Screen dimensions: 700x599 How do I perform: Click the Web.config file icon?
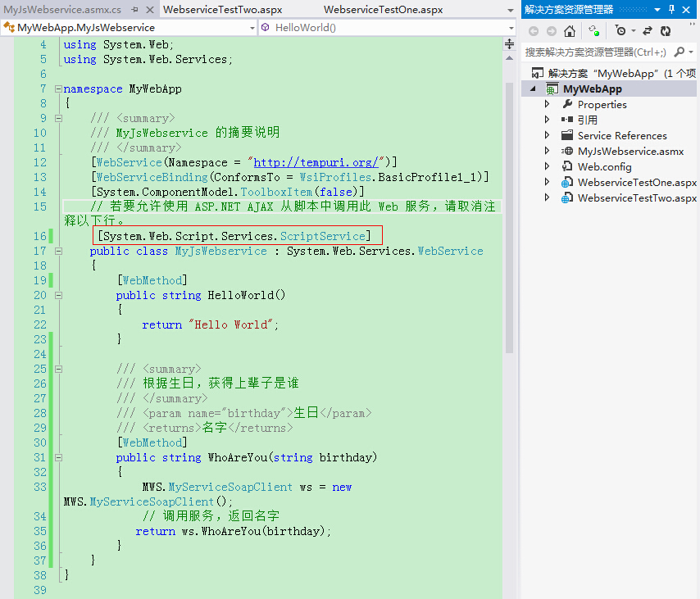[x=567, y=166]
